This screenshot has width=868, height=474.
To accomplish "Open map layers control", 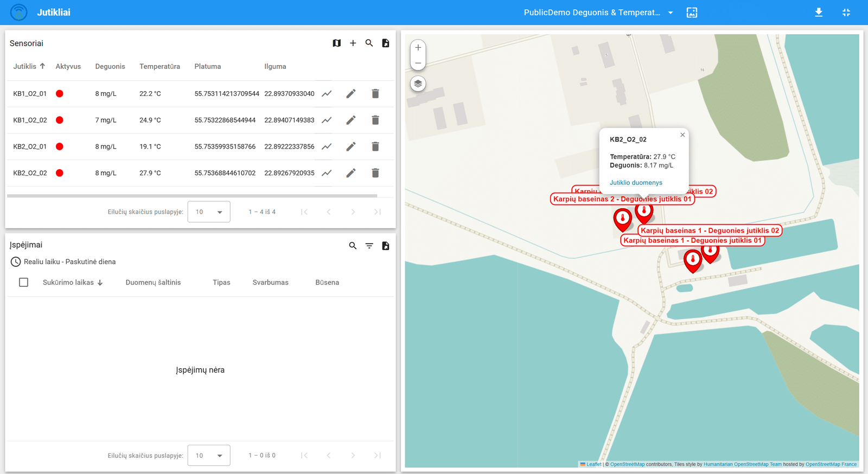I will pyautogui.click(x=418, y=84).
